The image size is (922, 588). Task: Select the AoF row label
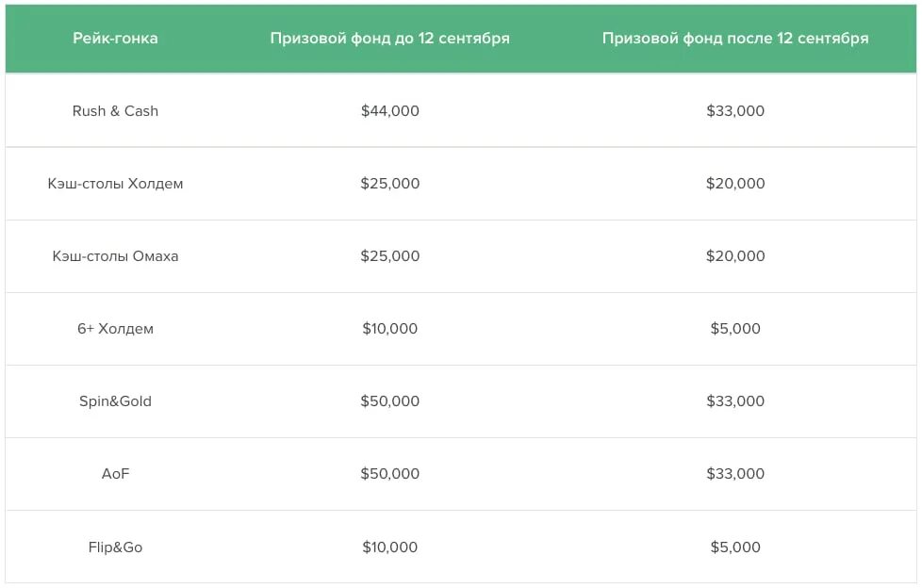click(115, 473)
